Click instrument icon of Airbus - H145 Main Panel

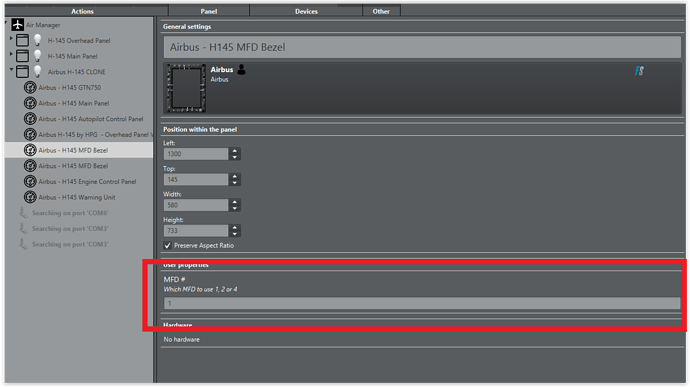30,103
